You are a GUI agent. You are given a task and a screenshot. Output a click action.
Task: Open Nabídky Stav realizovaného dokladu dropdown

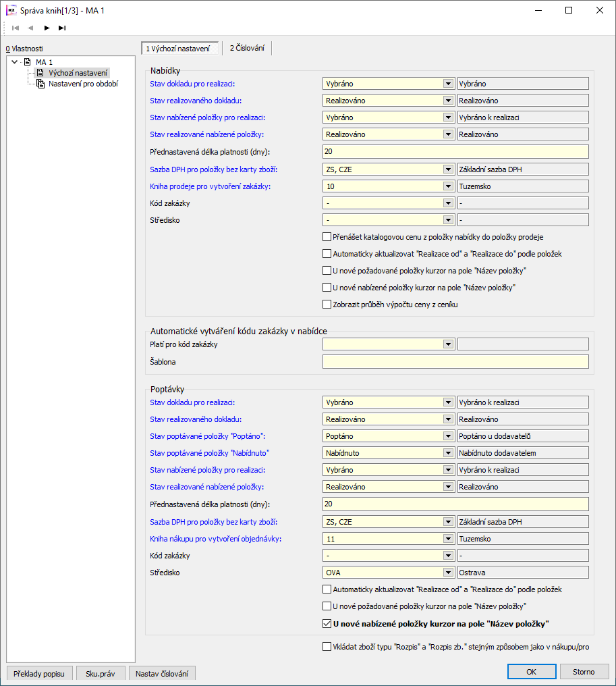[448, 101]
